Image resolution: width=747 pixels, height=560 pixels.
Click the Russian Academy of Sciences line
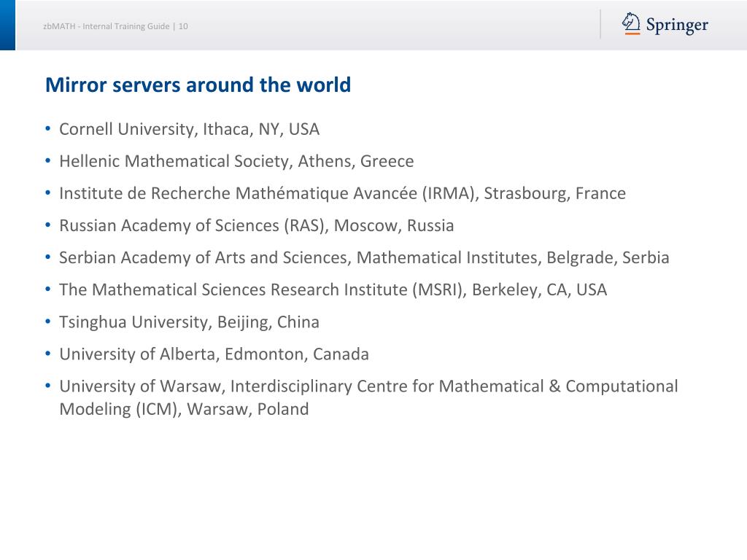tap(256, 226)
